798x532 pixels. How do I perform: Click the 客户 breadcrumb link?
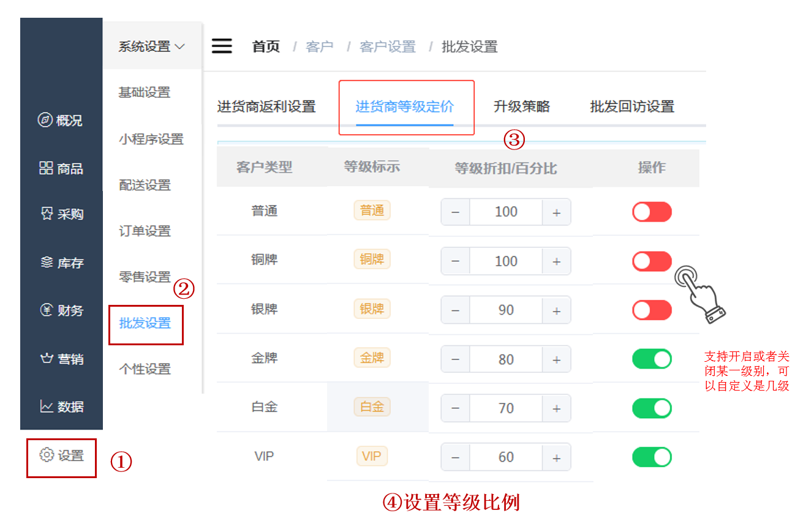click(x=319, y=47)
